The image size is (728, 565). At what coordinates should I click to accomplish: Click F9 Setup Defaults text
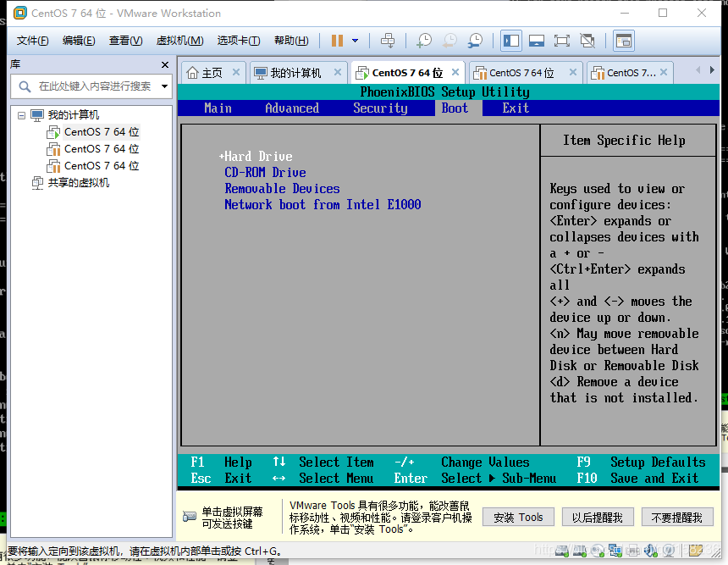pyautogui.click(x=641, y=463)
